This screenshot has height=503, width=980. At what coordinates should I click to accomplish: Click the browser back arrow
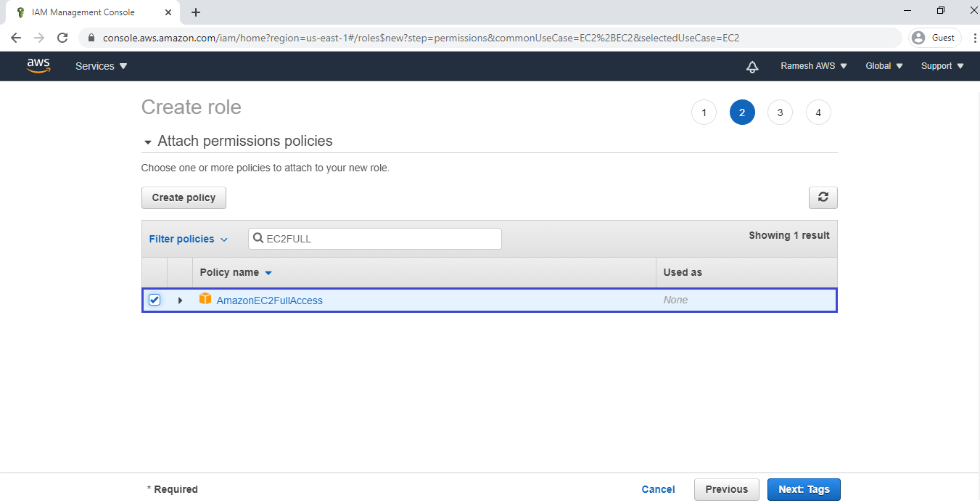pos(16,38)
